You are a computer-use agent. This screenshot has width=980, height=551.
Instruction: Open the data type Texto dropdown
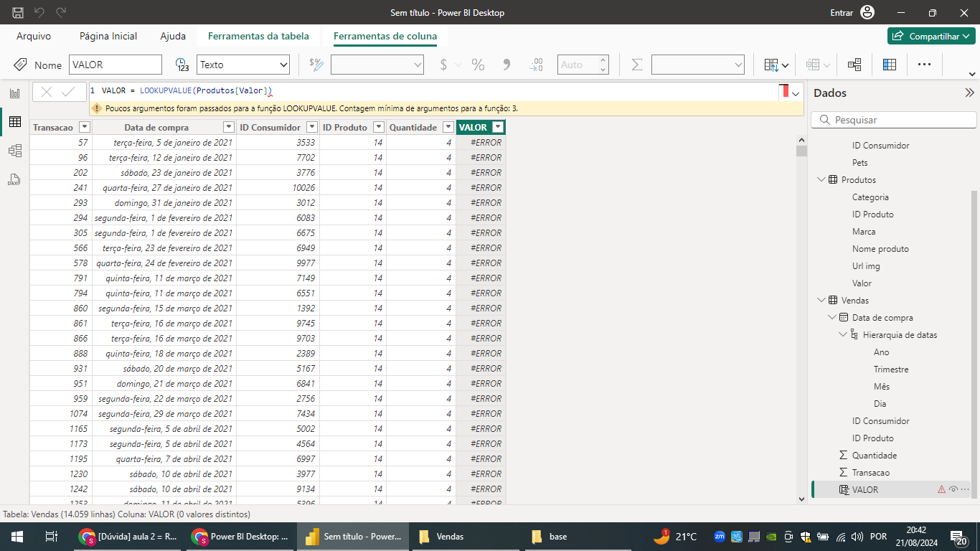(243, 65)
